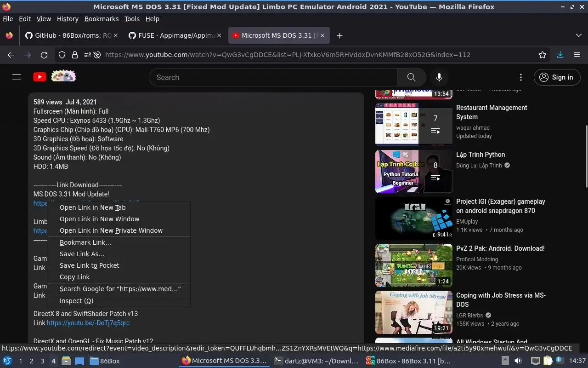Open YouTube settings three-dot menu
The width and height of the screenshot is (588, 368).
point(520,77)
